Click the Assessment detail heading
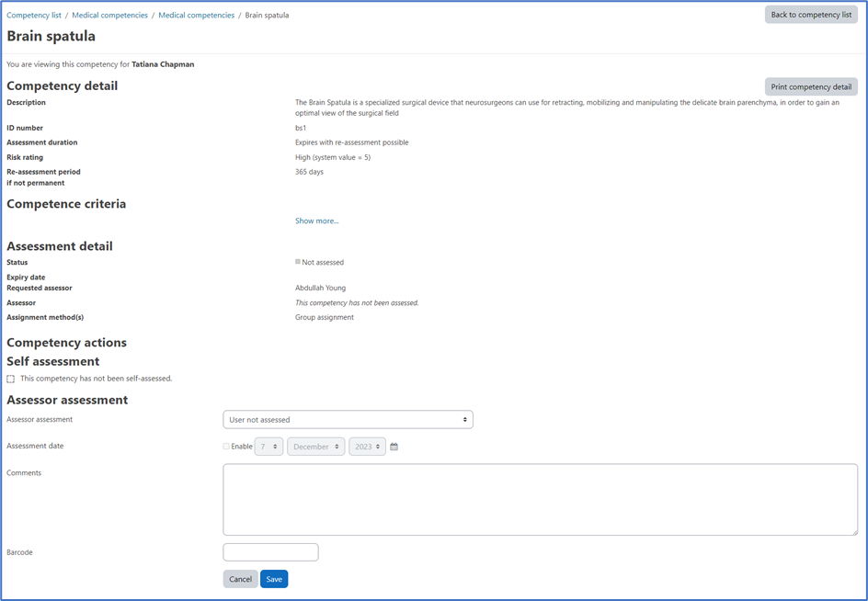 (60, 246)
